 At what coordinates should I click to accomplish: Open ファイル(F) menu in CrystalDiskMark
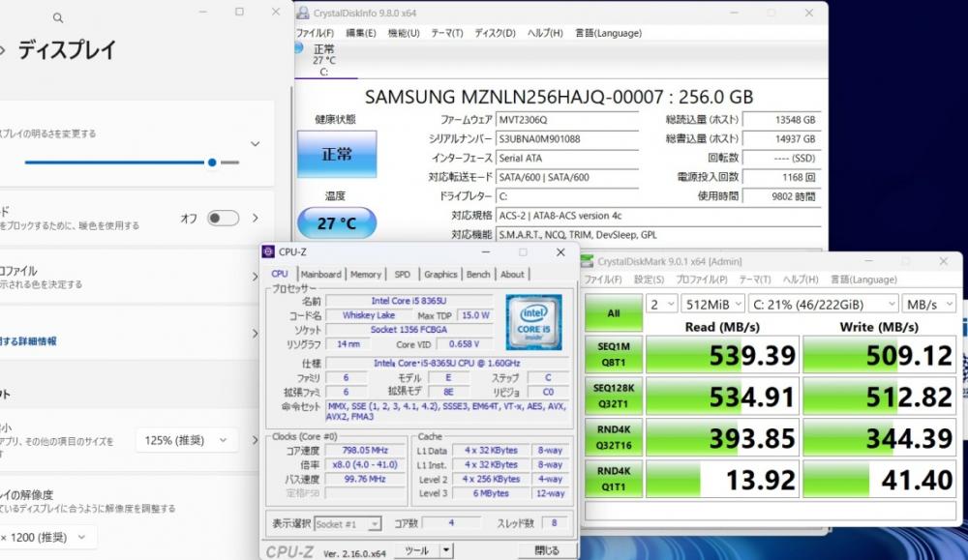(x=603, y=280)
